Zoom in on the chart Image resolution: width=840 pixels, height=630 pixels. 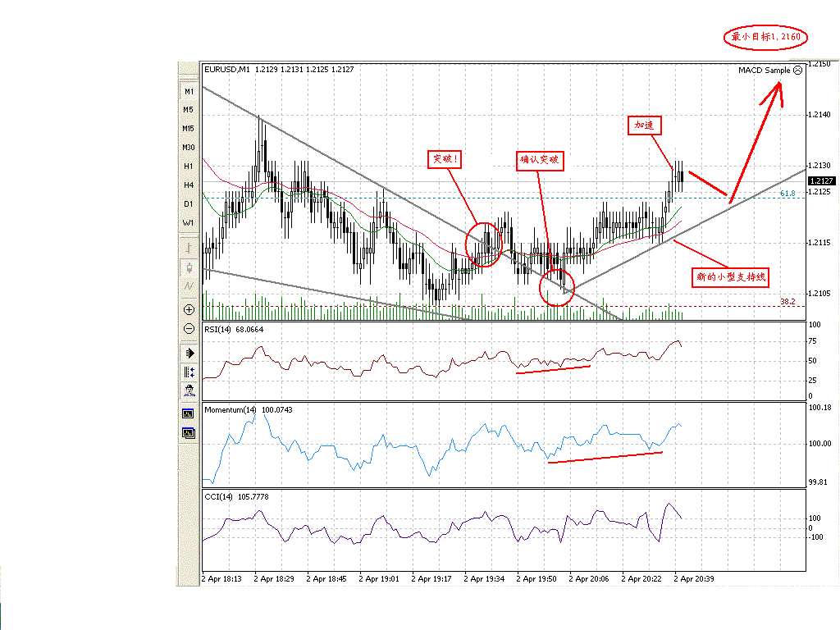(x=189, y=309)
